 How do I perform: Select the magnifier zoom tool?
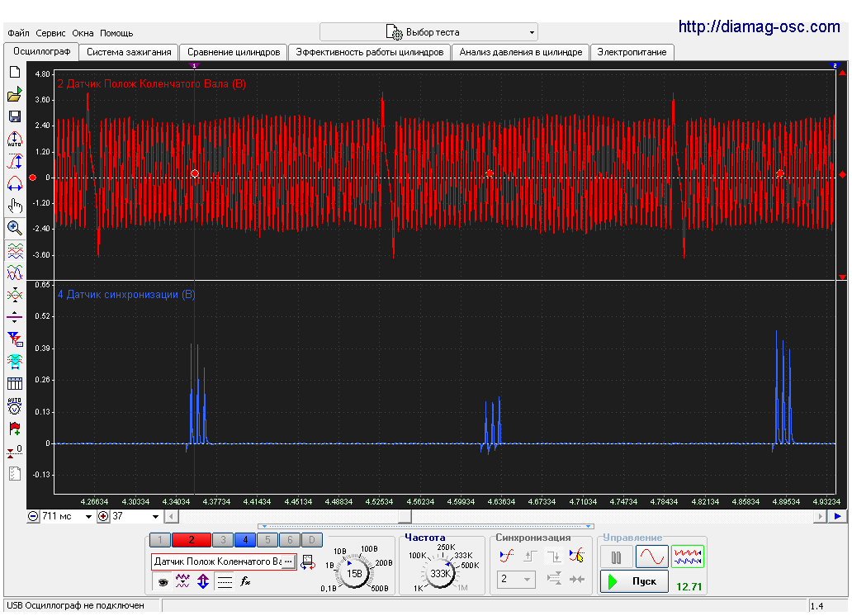[15, 228]
